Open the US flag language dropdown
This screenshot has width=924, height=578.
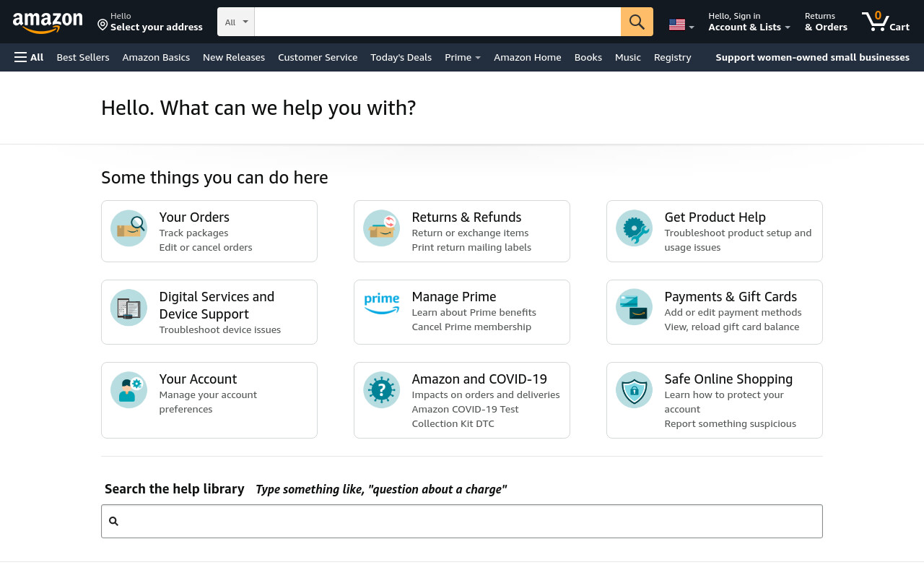tap(681, 25)
